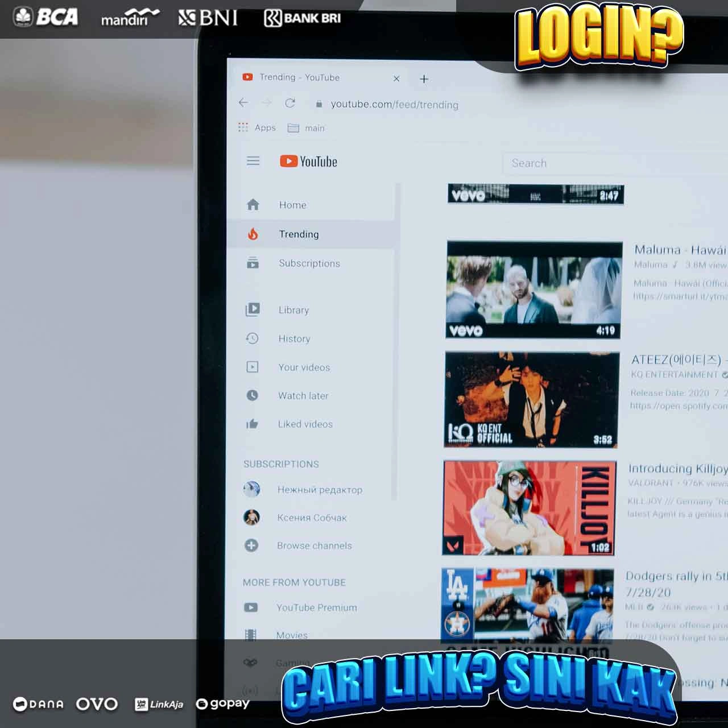The height and width of the screenshot is (728, 728).
Task: Click the Subscriptions stack icon
Action: (253, 263)
